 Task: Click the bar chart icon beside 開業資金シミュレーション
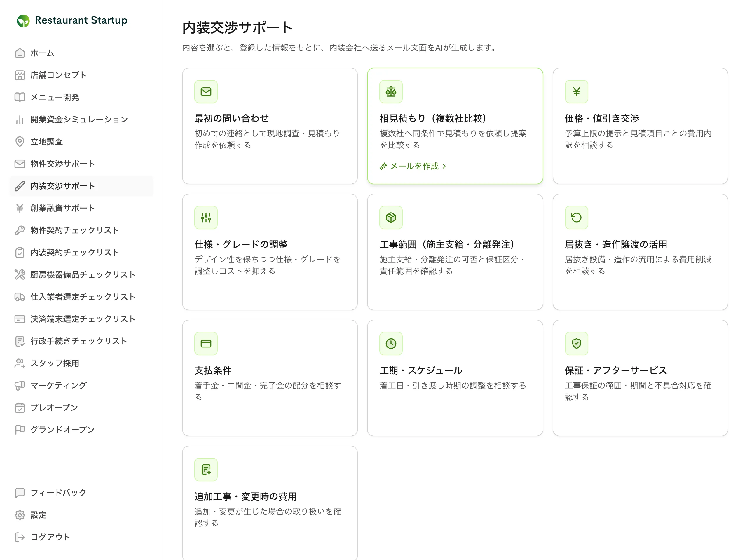click(20, 120)
